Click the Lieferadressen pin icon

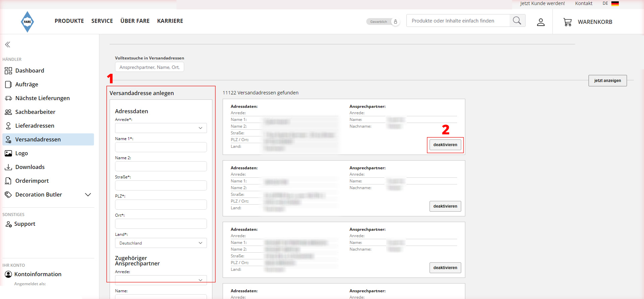point(8,126)
